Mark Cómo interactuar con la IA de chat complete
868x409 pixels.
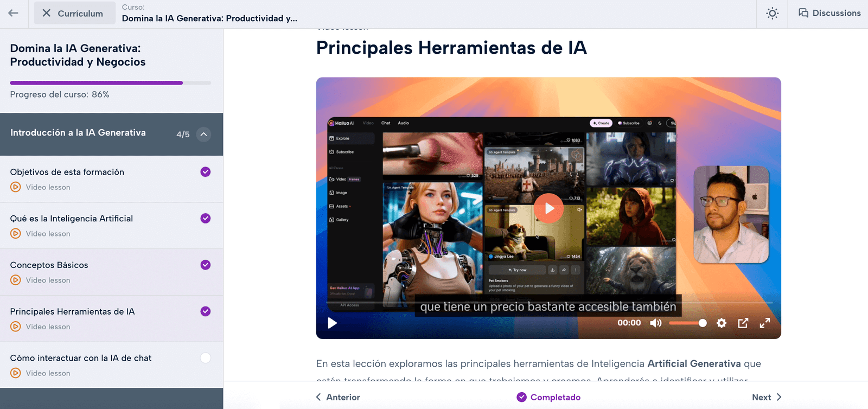pyautogui.click(x=205, y=358)
